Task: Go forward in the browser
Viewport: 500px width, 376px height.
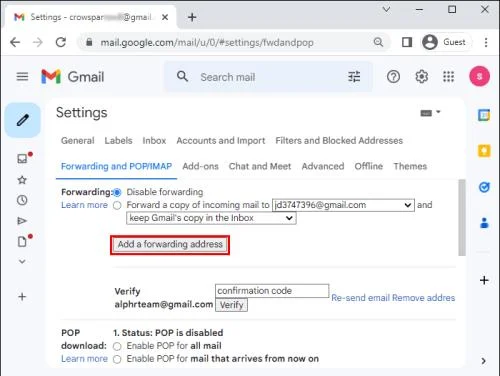Action: pyautogui.click(x=38, y=42)
